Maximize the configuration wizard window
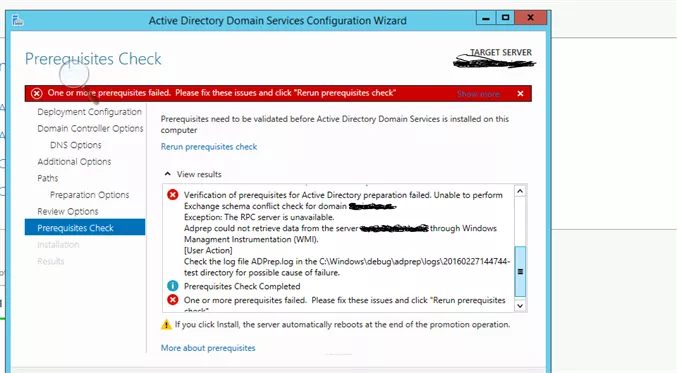Screen dimensions: 678x373 505,18
